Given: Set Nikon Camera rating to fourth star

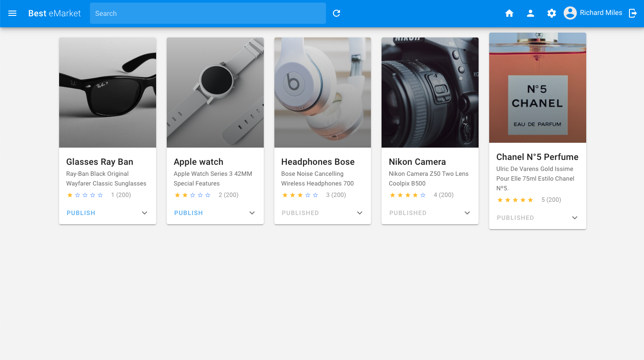Looking at the screenshot, I should coord(415,195).
